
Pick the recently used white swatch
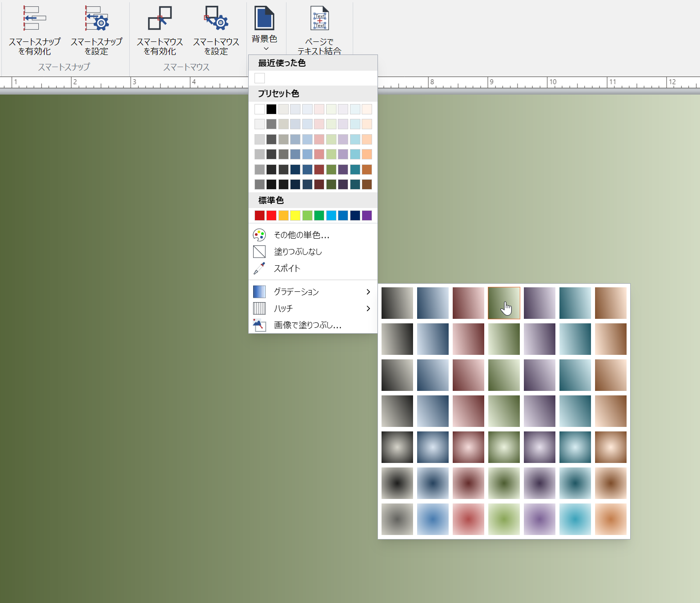coord(259,78)
